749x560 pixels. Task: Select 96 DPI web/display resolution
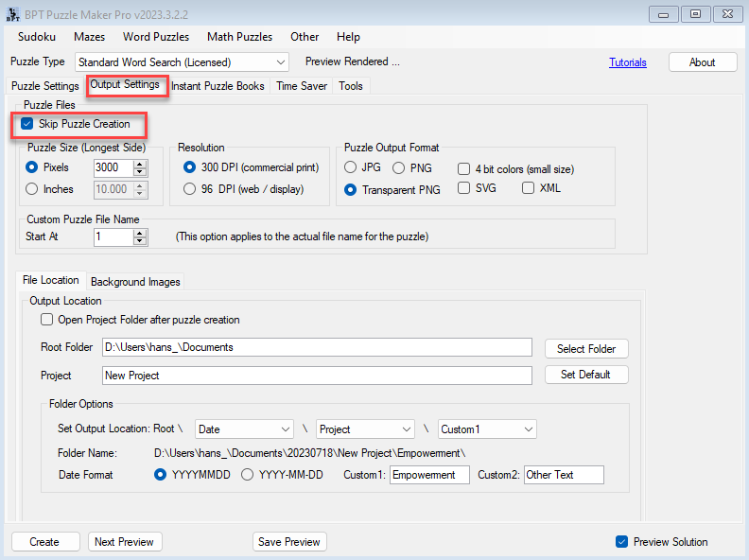[x=189, y=189]
